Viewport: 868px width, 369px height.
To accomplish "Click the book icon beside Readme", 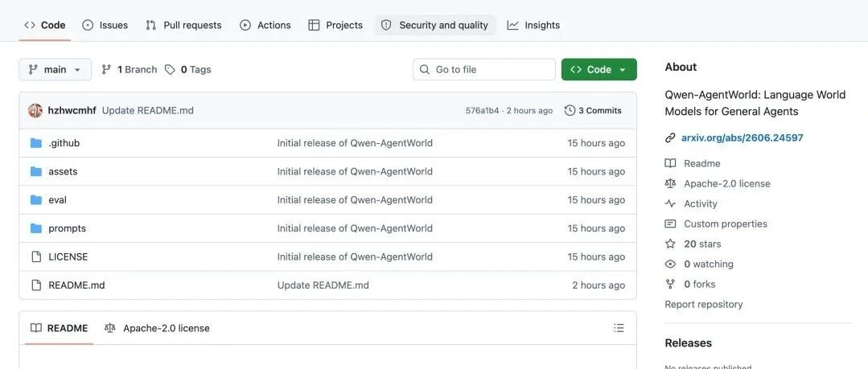I will click(670, 163).
